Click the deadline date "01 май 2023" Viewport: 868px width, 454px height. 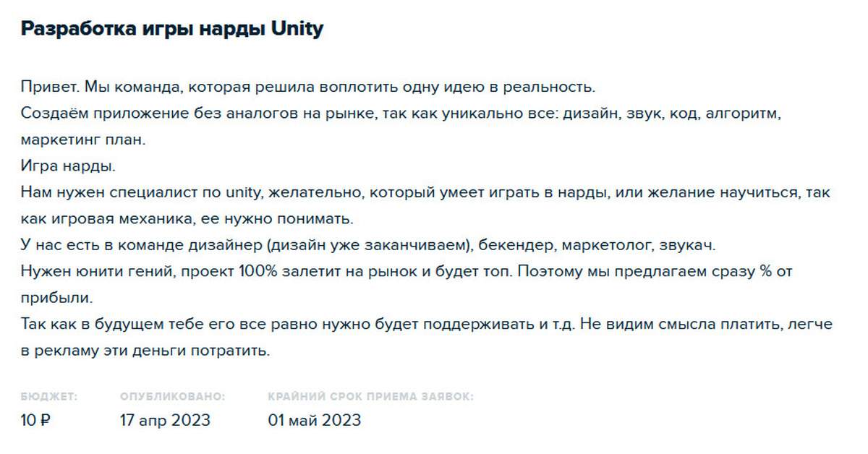[x=314, y=420]
